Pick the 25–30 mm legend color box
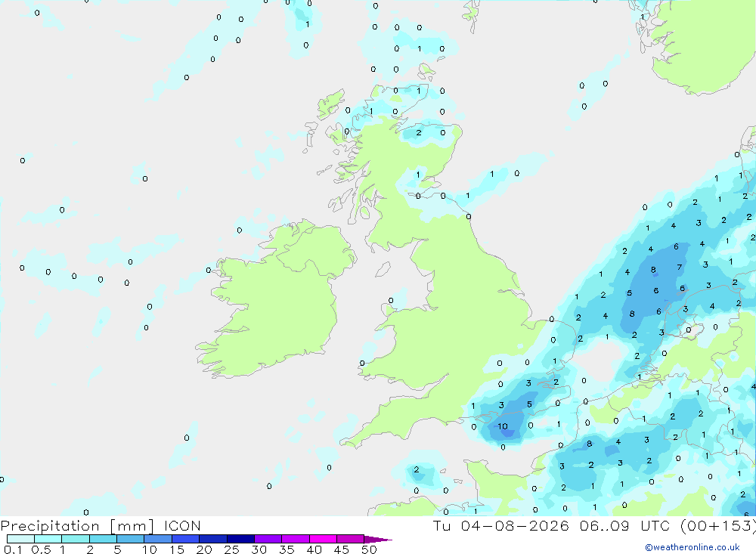 240,539
